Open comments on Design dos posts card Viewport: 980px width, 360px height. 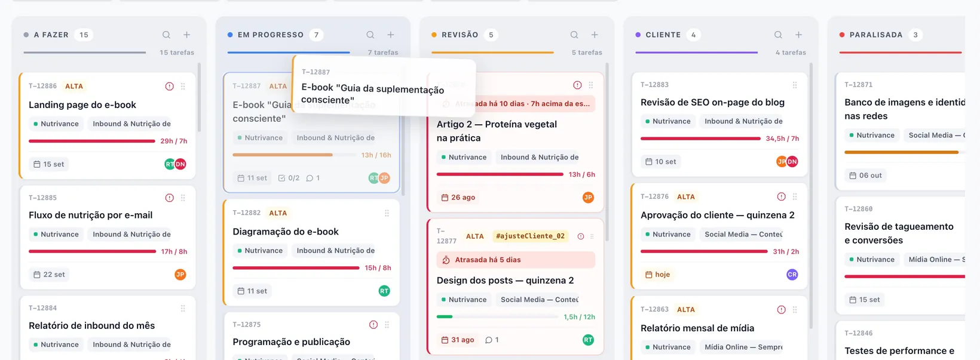(492, 340)
